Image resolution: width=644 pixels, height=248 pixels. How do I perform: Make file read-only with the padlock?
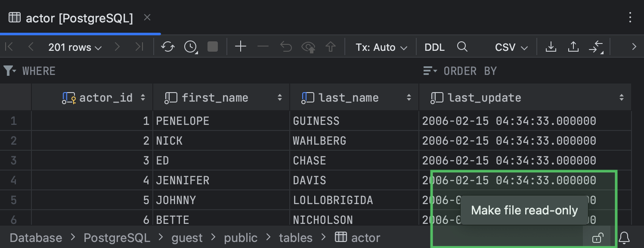click(x=598, y=238)
